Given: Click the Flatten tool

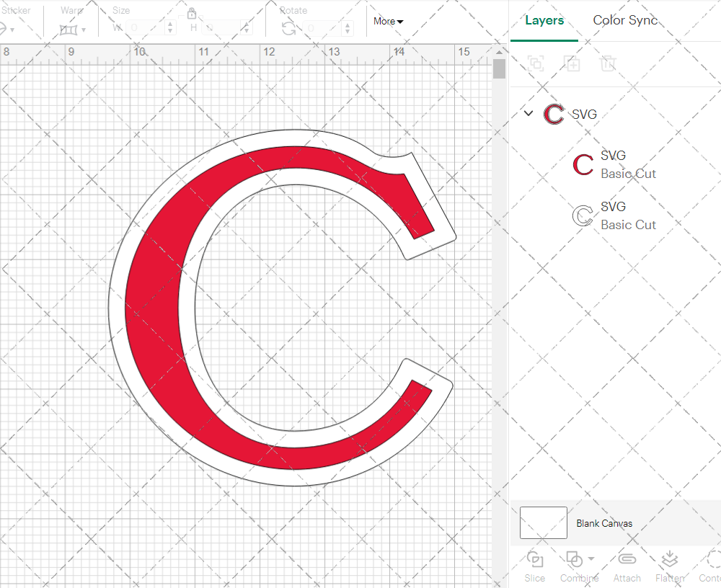Looking at the screenshot, I should 670,566.
